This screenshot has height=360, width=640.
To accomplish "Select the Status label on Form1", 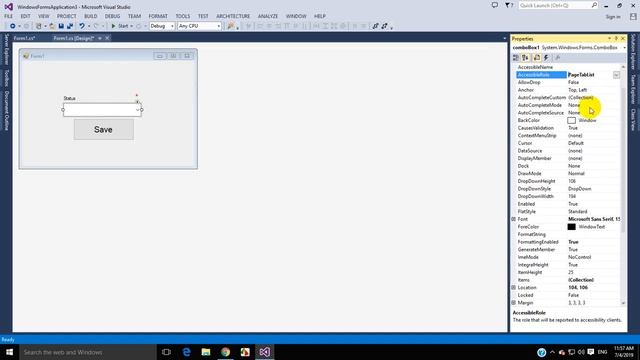I will coord(69,98).
